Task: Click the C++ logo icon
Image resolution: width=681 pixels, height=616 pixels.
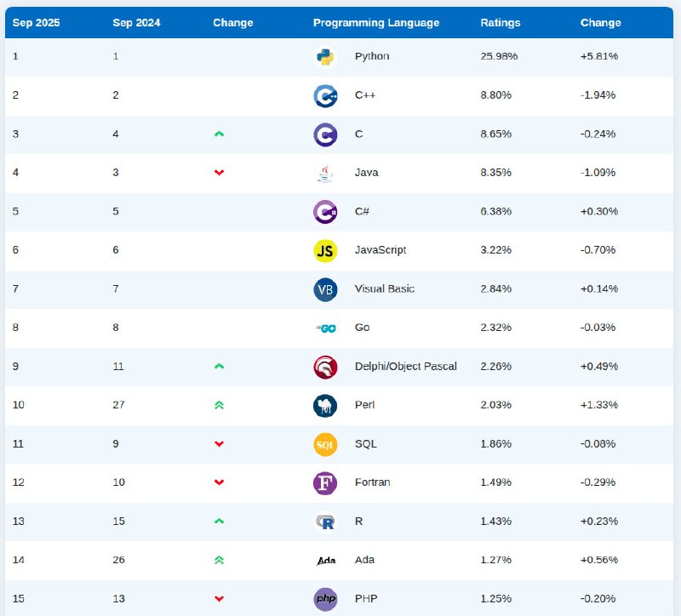Action: tap(325, 96)
